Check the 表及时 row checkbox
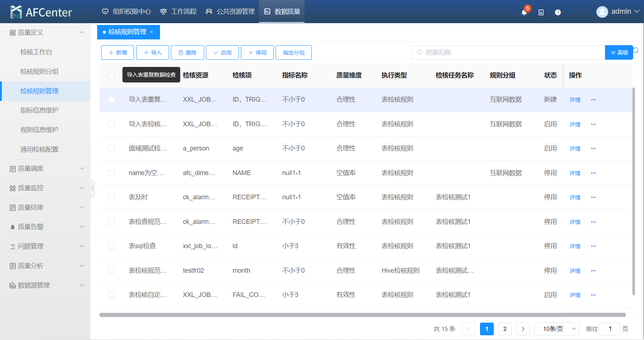Screen dimensions: 644x340 (x=112, y=197)
